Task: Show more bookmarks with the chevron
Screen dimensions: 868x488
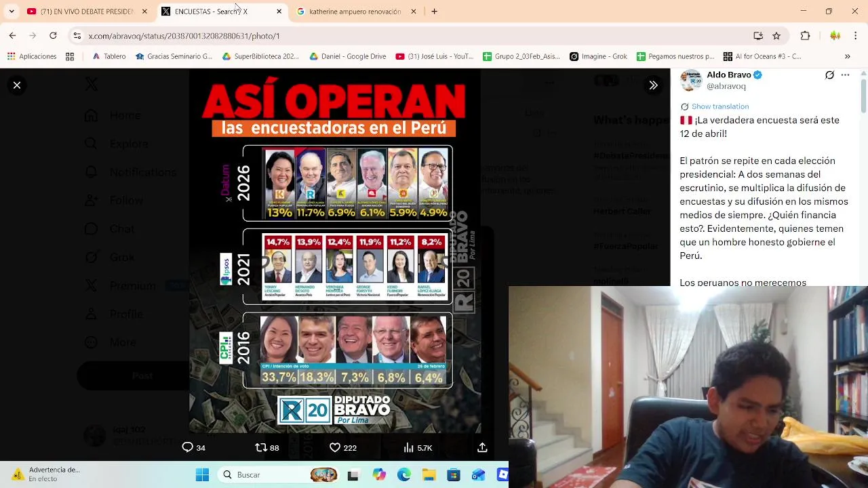Action: click(847, 56)
